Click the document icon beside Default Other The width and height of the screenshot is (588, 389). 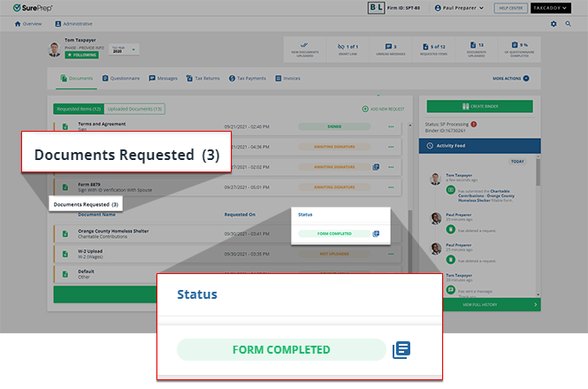click(65, 274)
